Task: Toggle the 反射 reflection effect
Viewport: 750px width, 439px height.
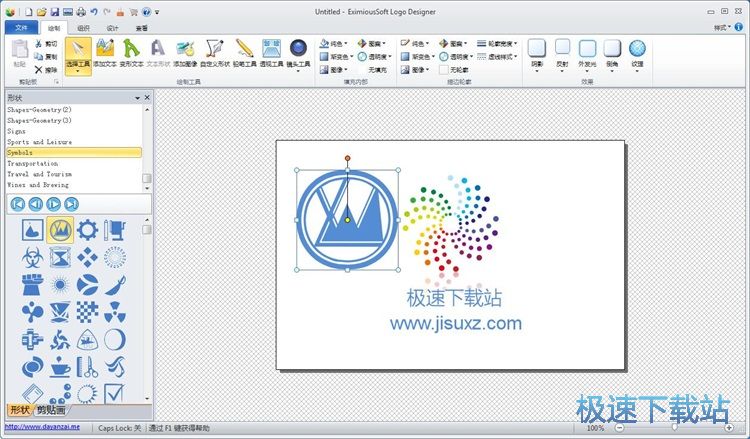Action: coord(563,53)
